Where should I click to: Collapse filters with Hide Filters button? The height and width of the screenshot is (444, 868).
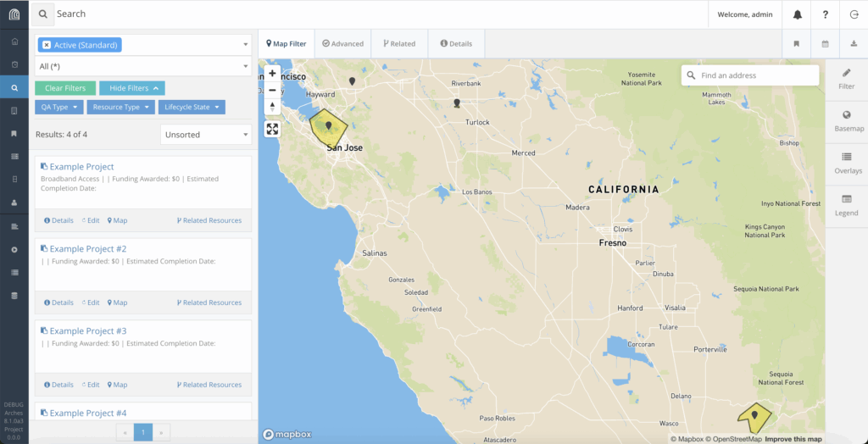pos(131,88)
